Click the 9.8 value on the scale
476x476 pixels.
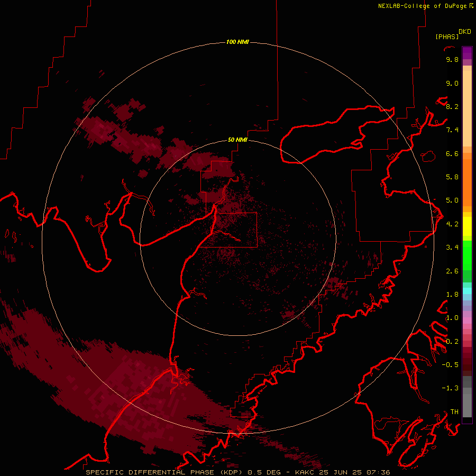[x=452, y=59]
